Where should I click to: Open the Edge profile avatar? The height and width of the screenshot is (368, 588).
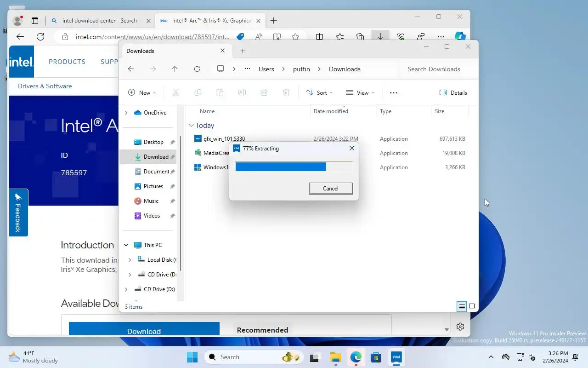[18, 21]
